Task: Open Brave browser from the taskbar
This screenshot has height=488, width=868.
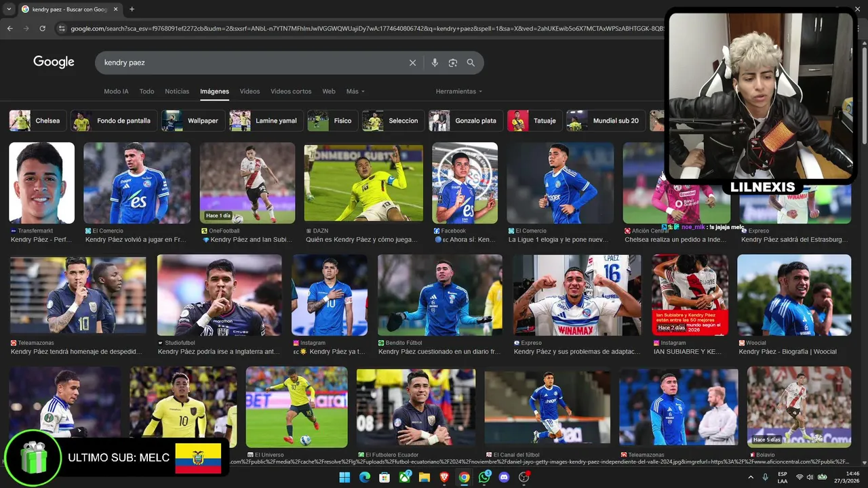Action: (x=444, y=477)
